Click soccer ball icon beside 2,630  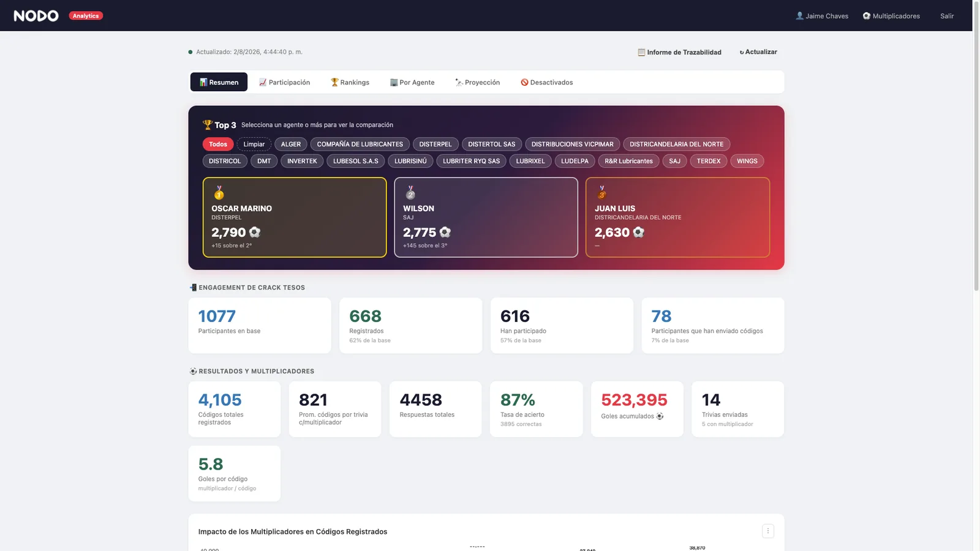click(x=639, y=232)
